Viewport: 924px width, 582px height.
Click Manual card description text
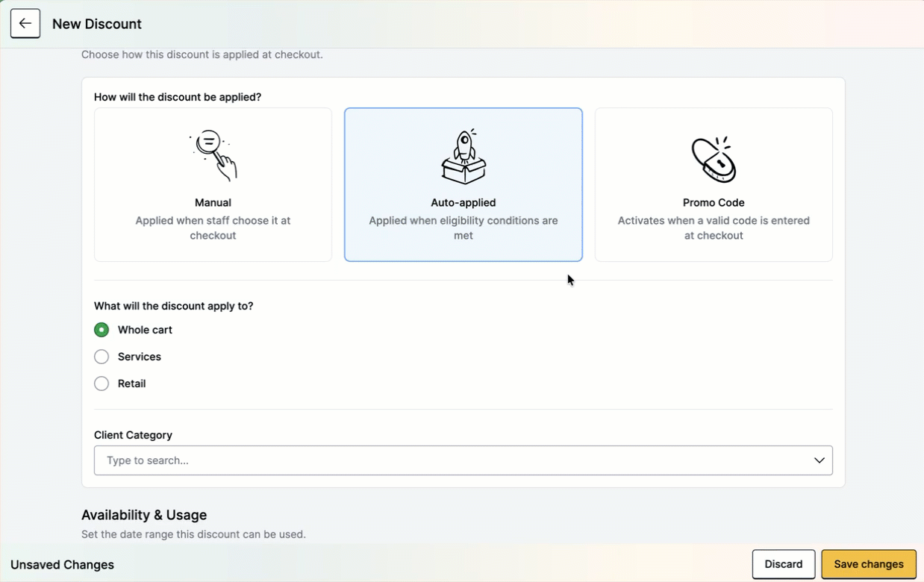tap(213, 228)
